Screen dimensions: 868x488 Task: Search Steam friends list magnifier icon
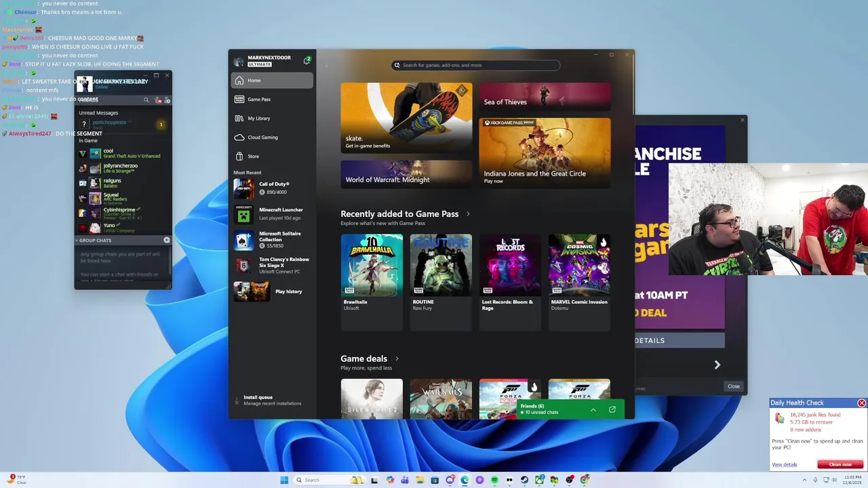[x=146, y=100]
